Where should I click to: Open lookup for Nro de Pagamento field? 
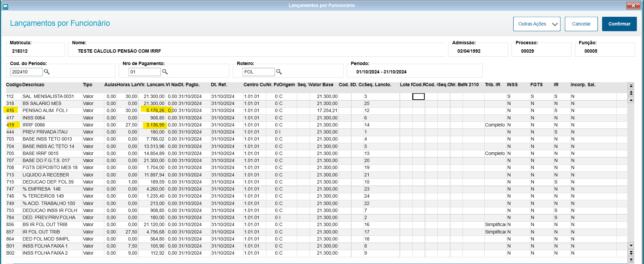coord(165,72)
